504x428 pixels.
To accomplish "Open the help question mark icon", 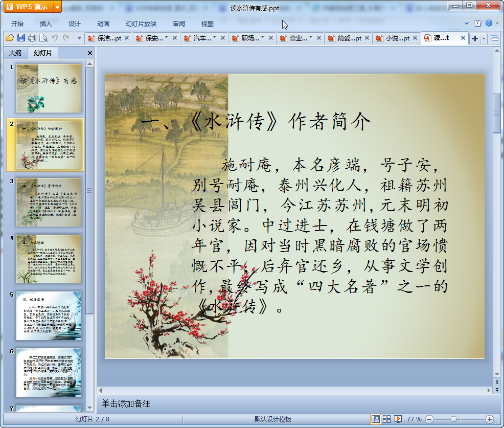I will 489,23.
